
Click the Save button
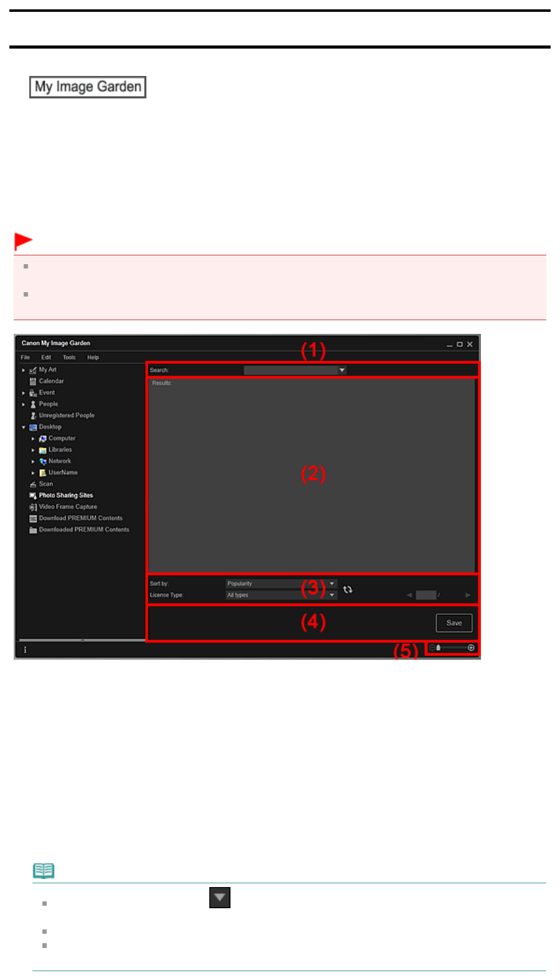pyautogui.click(x=454, y=623)
